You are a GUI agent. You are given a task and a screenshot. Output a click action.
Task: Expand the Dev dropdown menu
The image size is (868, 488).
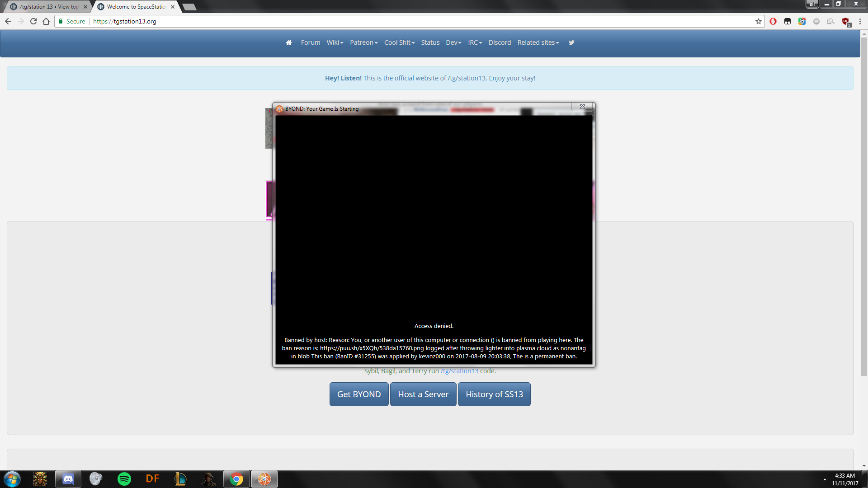coord(453,42)
